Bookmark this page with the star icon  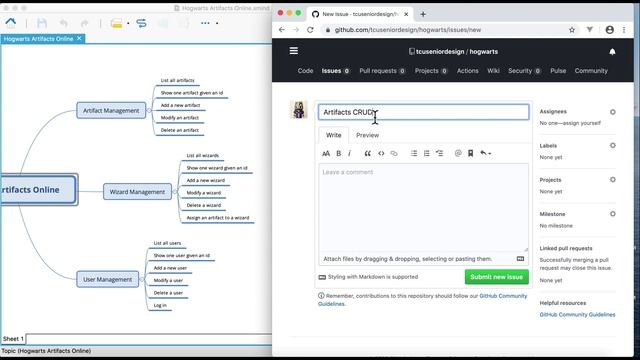point(572,30)
